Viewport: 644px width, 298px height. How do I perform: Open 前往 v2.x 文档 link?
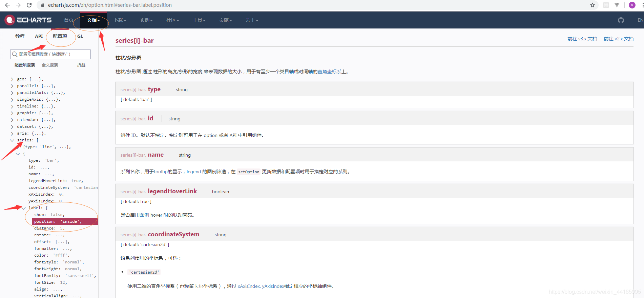(x=619, y=39)
